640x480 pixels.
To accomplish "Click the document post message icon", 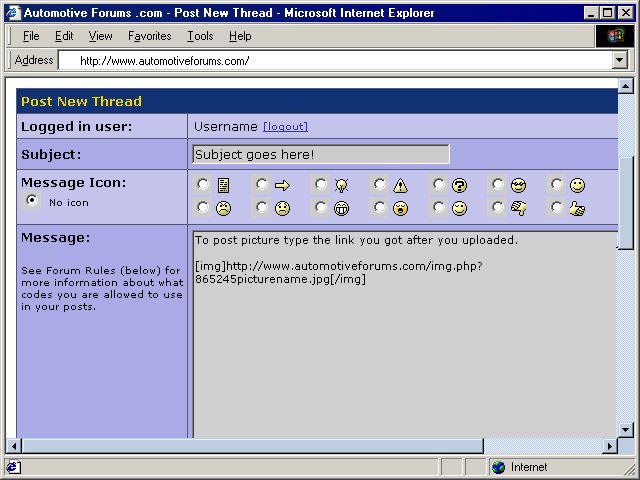I will [223, 185].
